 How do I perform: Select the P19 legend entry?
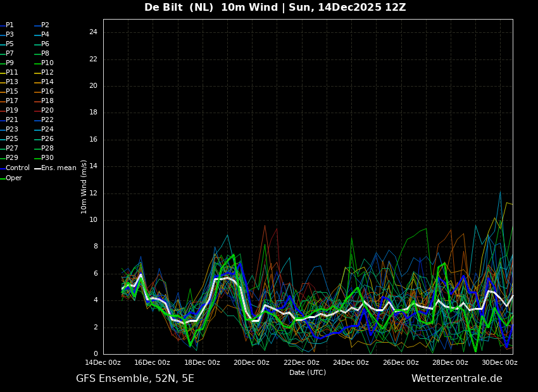11,111
